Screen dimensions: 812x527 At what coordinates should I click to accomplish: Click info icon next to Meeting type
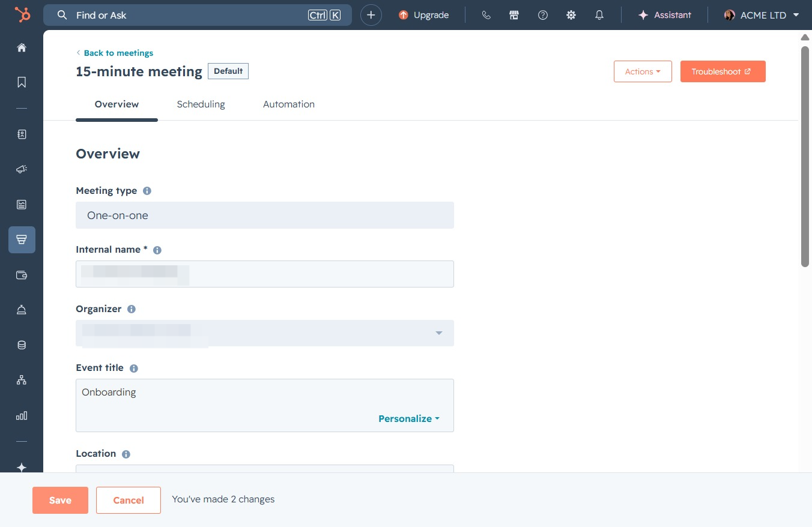coord(147,191)
